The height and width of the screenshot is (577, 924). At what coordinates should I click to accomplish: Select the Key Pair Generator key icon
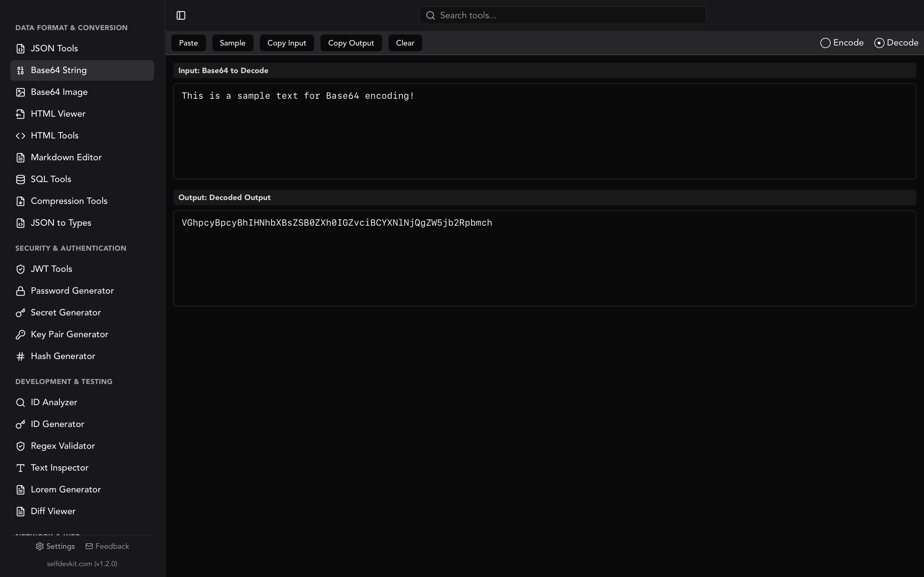pyautogui.click(x=20, y=334)
